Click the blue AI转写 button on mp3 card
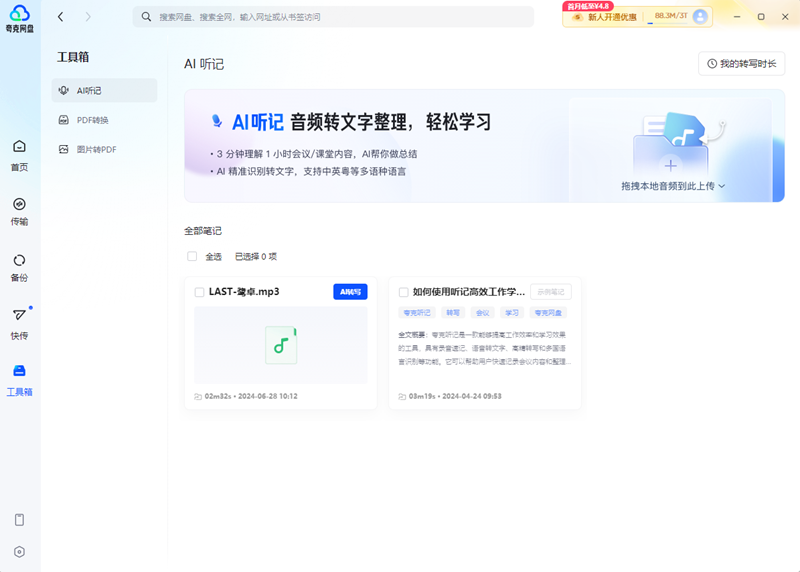 (350, 292)
